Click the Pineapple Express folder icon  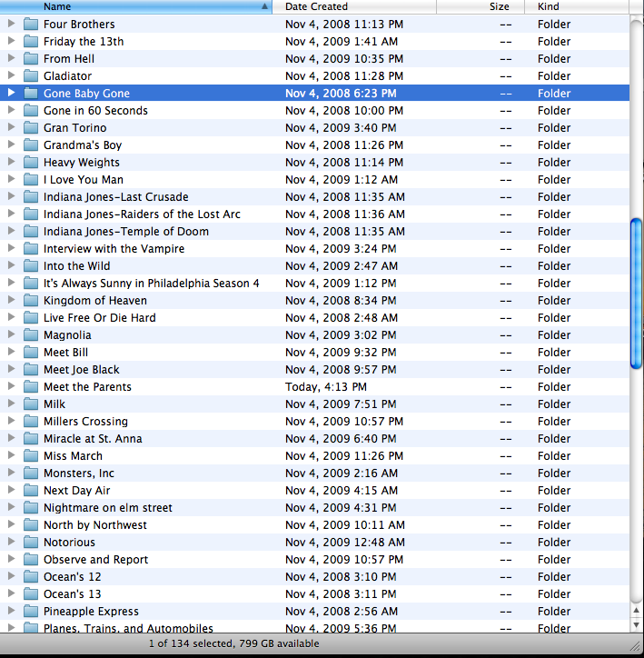31,611
